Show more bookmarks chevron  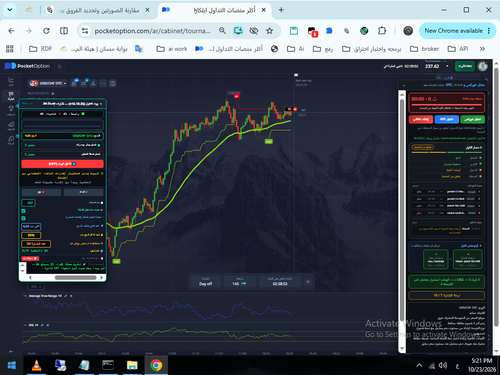point(482,49)
